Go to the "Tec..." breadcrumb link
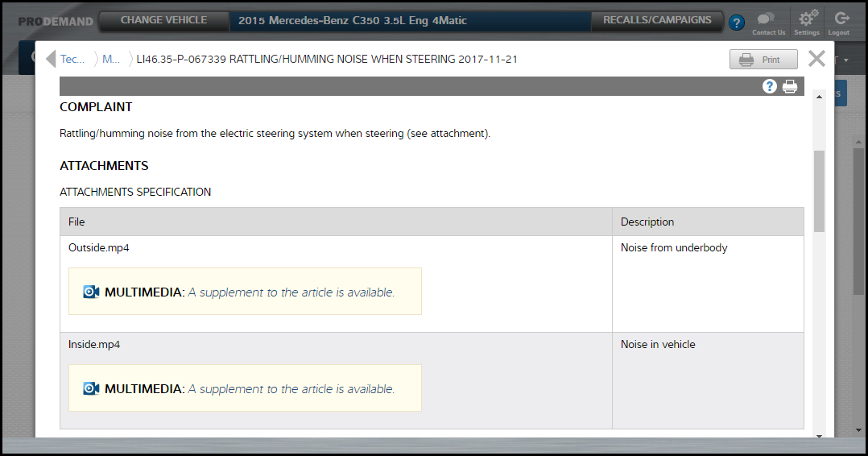Image resolution: width=868 pixels, height=456 pixels. click(72, 60)
